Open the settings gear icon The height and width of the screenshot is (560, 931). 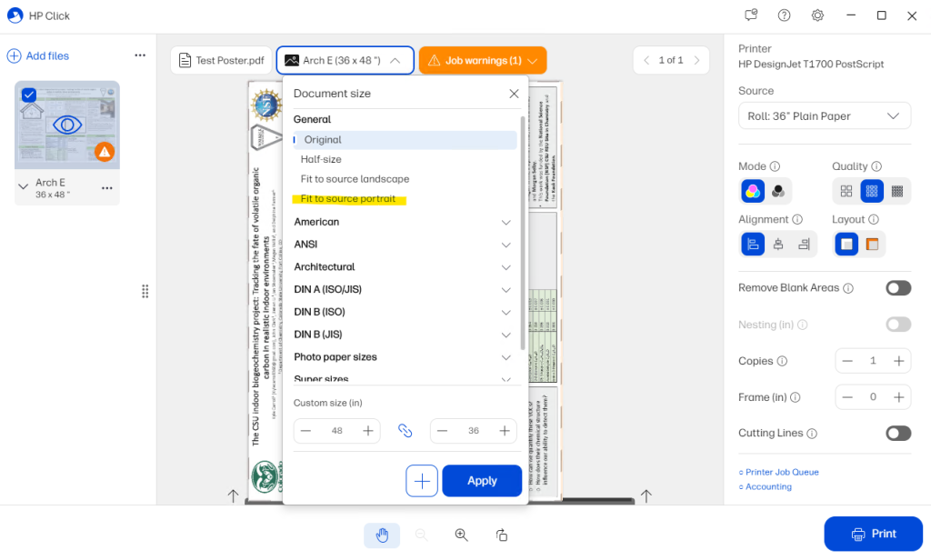pos(817,15)
